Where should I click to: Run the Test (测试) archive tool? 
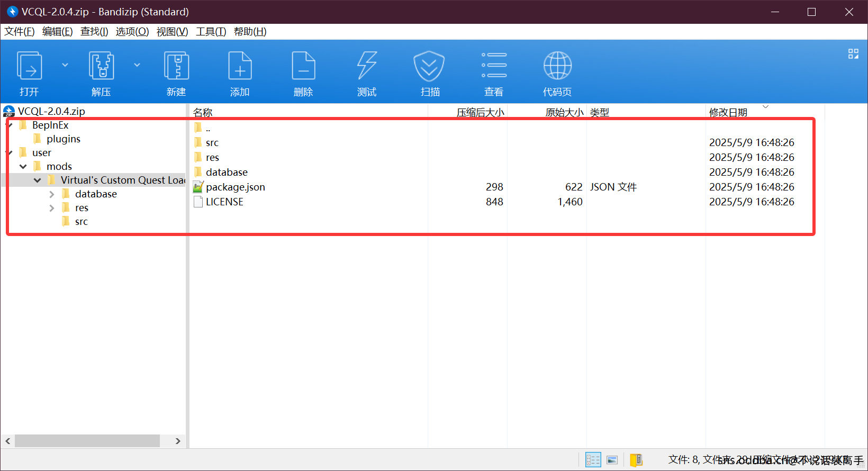[x=367, y=66]
